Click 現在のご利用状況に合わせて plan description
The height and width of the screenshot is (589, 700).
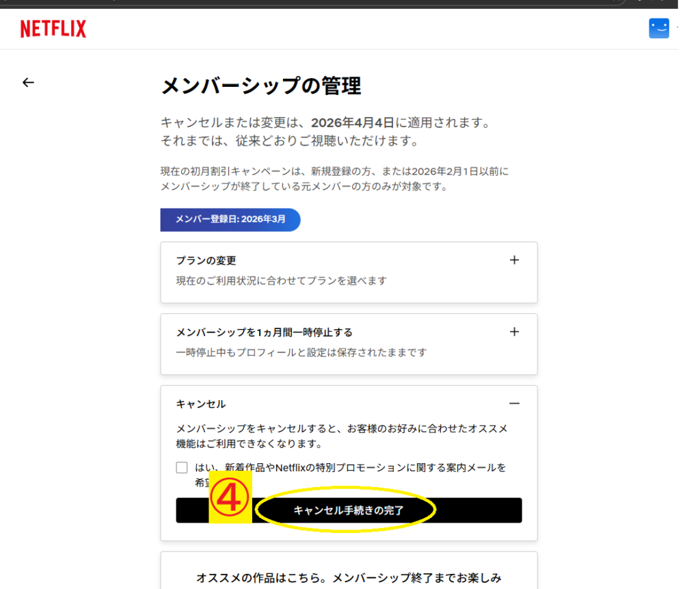[282, 280]
